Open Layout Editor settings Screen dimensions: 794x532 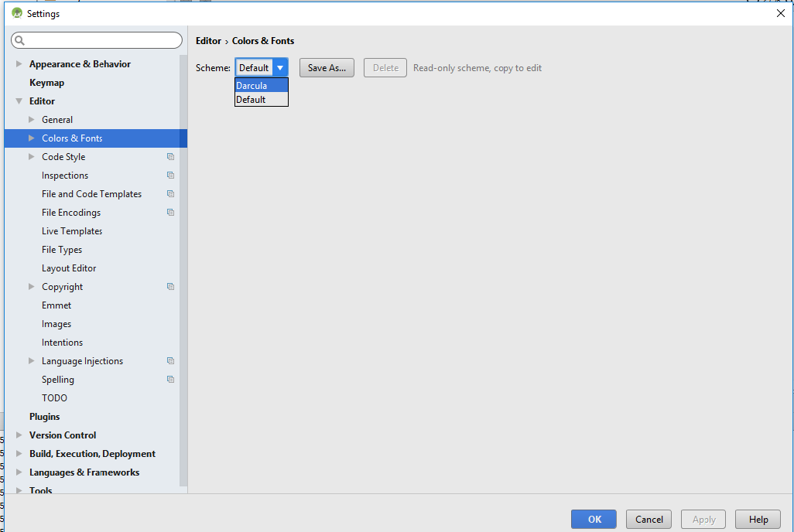(x=69, y=268)
